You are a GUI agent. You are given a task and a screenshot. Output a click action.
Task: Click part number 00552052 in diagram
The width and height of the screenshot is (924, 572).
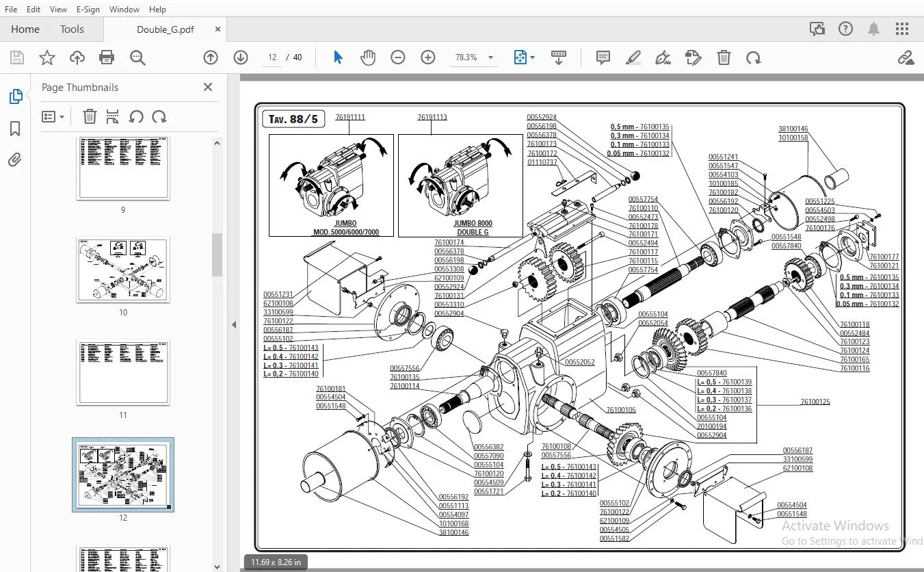580,362
